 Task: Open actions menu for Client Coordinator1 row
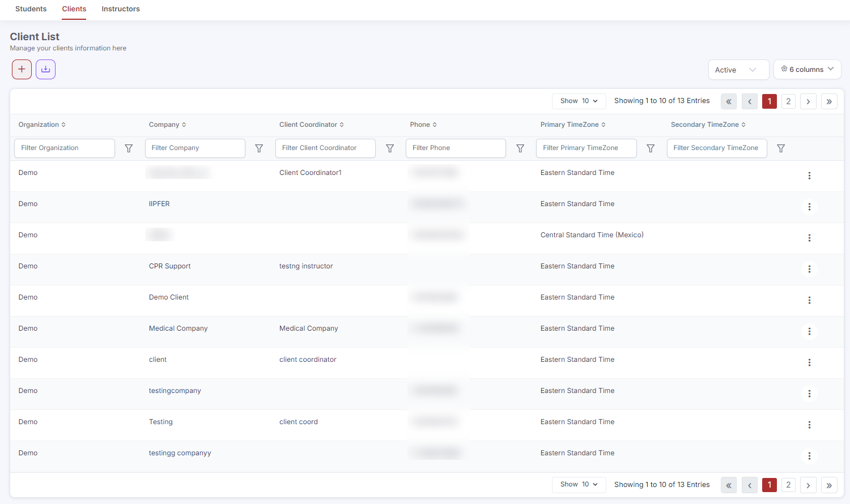tap(809, 176)
